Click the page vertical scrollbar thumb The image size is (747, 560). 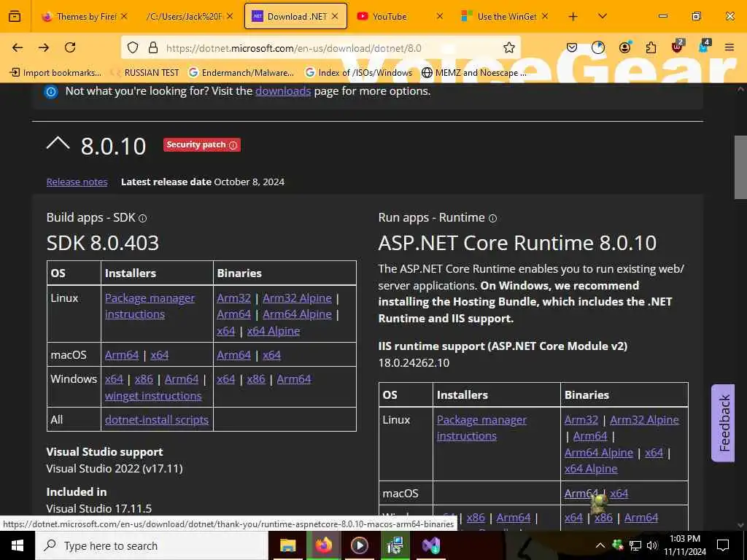740,167
